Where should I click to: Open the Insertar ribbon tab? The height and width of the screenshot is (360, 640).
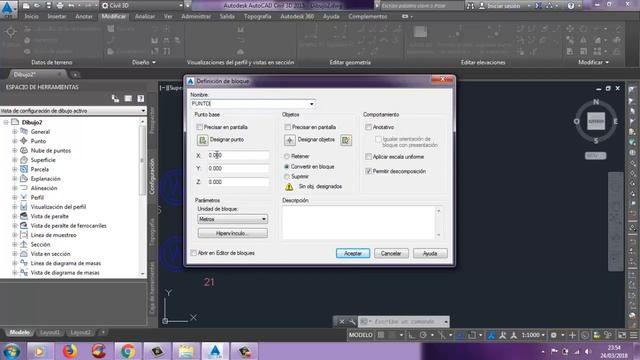(57, 16)
